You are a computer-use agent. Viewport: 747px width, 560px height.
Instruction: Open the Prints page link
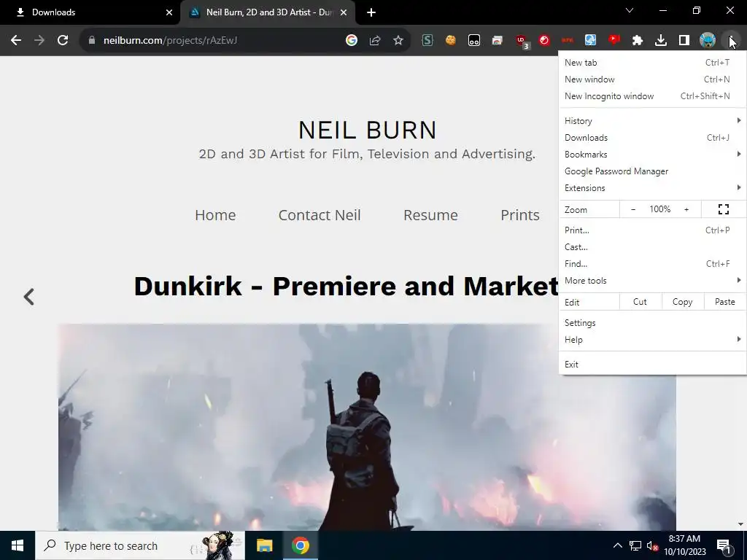(x=520, y=215)
